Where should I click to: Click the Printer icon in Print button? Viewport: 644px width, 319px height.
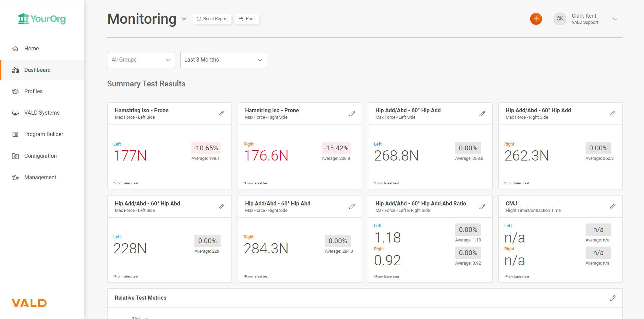coord(241,19)
